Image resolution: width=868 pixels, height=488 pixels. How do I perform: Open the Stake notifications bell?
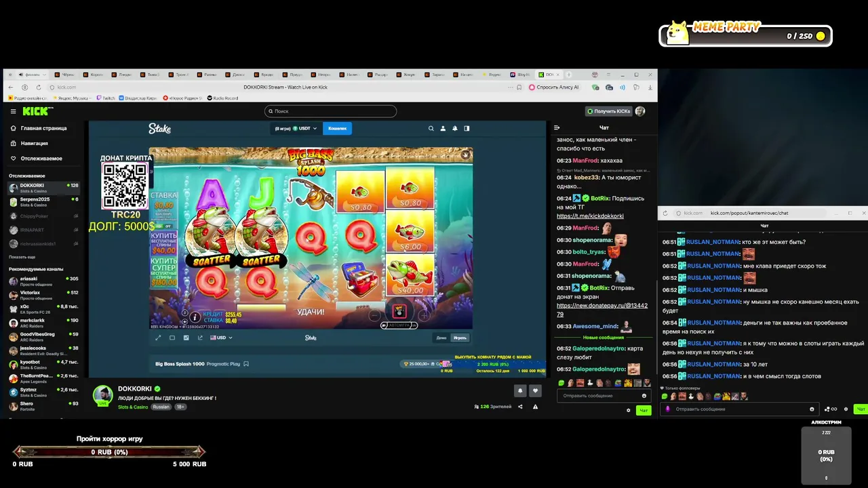455,128
